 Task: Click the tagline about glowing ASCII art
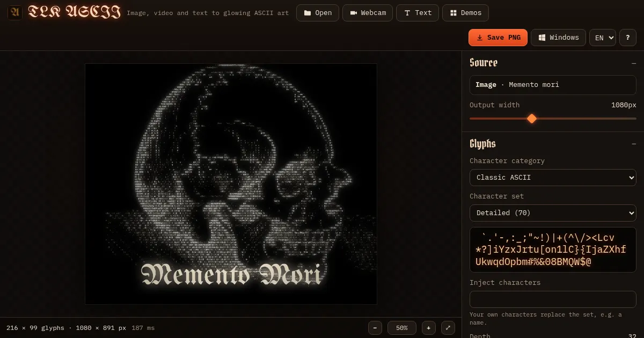208,13
